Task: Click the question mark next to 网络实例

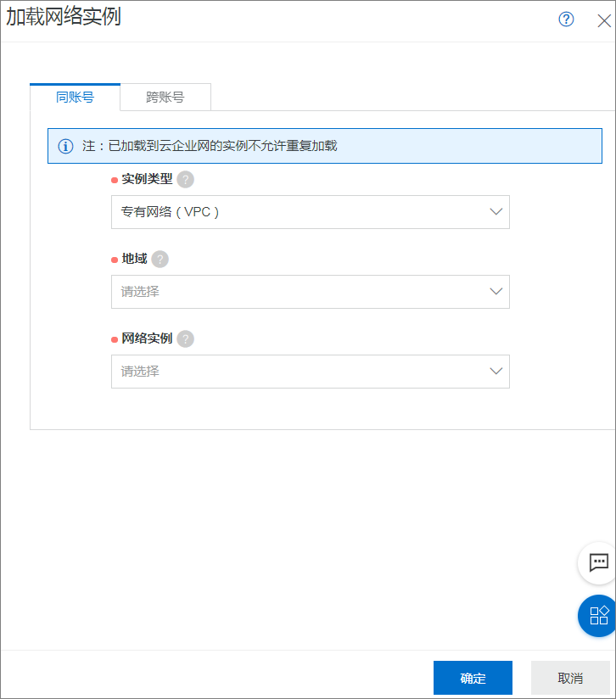Action: pos(186,338)
